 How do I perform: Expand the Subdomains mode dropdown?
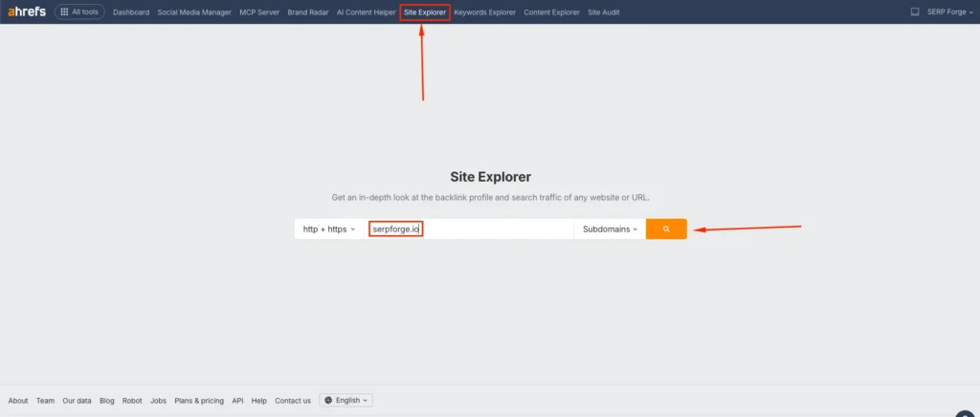[x=610, y=230]
